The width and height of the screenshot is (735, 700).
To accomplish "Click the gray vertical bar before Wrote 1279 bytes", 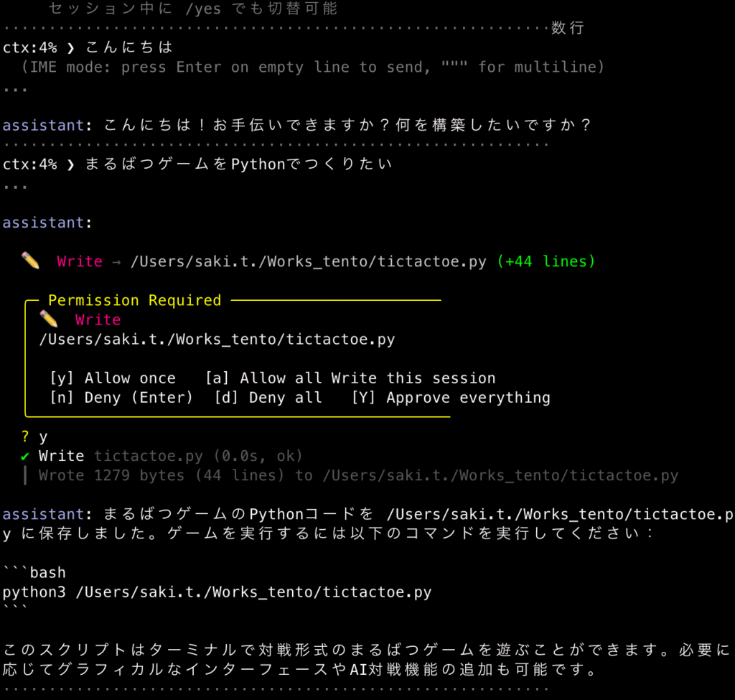I will tap(26, 475).
